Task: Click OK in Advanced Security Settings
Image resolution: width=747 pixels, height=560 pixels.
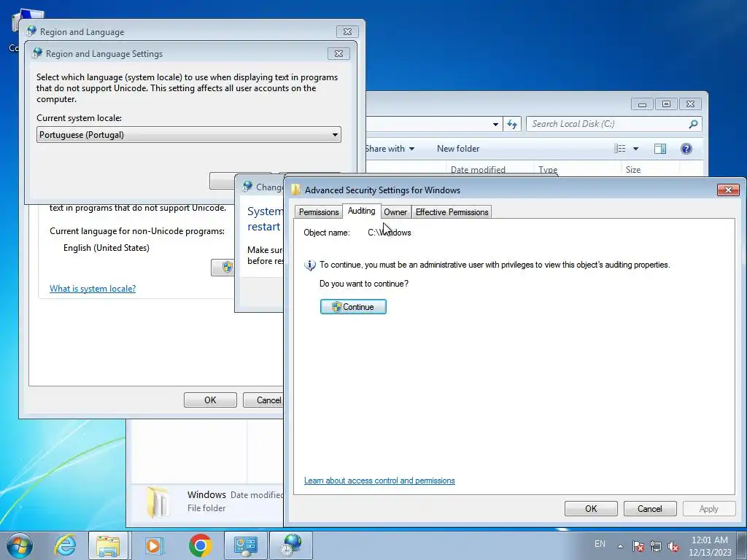Action: pos(591,508)
